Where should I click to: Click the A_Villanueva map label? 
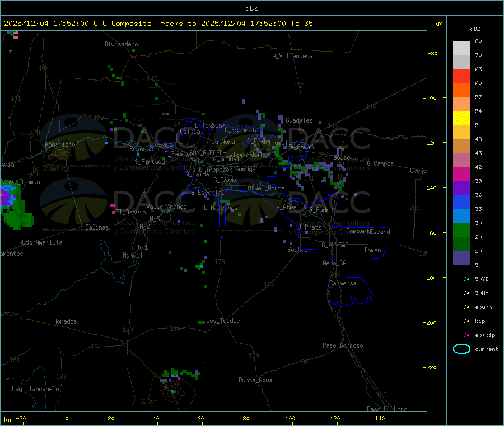click(x=292, y=56)
